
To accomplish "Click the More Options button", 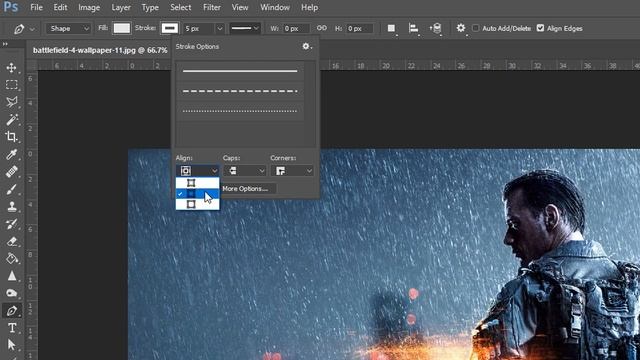I will pos(248,189).
